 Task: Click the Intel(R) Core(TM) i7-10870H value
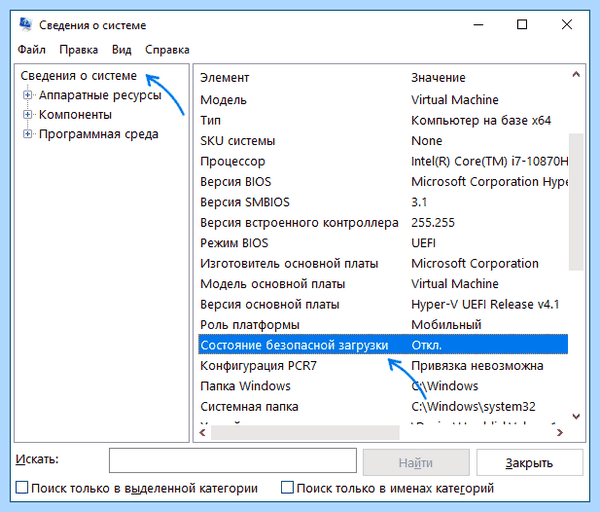(489, 161)
